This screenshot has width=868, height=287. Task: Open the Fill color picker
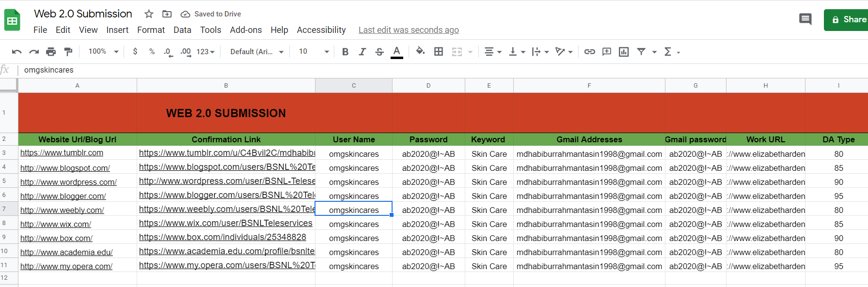tap(420, 52)
